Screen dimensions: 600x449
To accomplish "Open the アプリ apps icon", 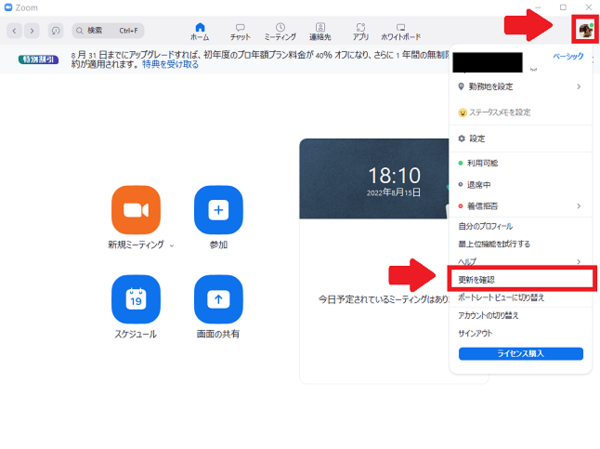I will click(360, 30).
